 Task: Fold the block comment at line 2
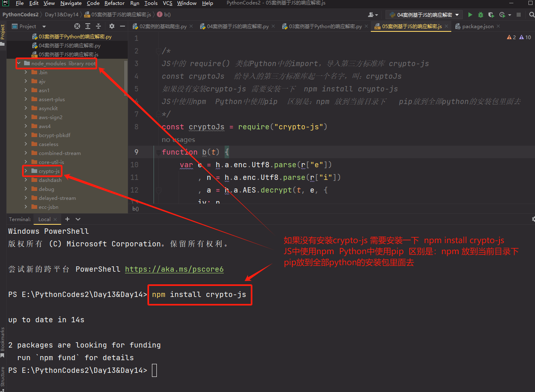click(x=158, y=51)
